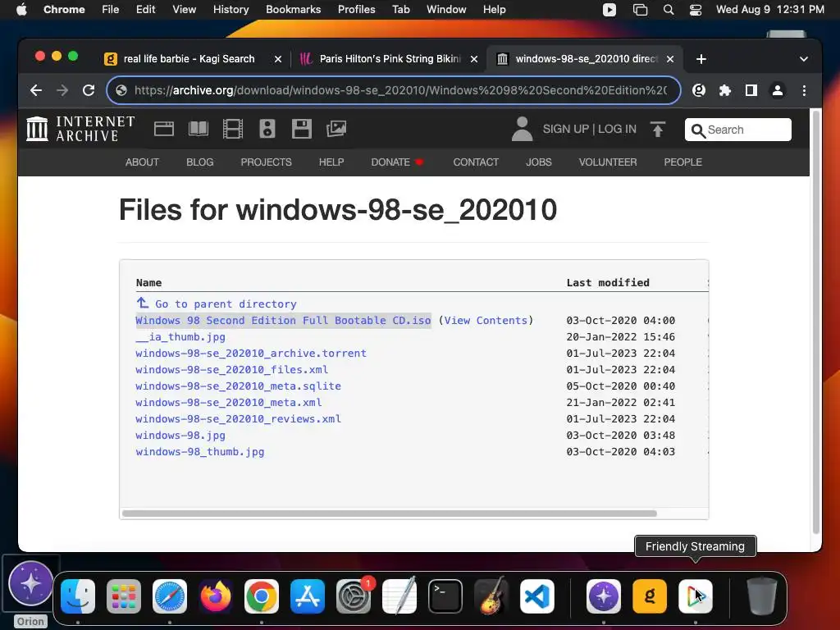Open the VOLUNTEER nav link
840x630 pixels.
(x=608, y=162)
